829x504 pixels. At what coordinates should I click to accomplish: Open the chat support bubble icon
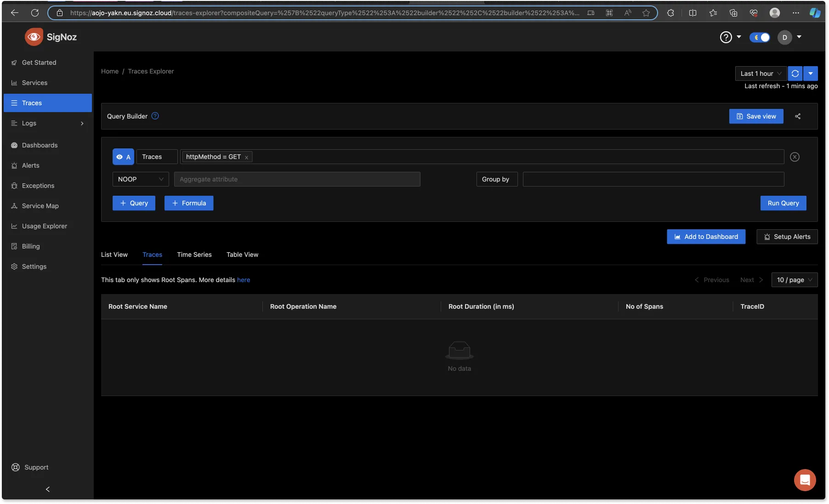click(x=805, y=480)
